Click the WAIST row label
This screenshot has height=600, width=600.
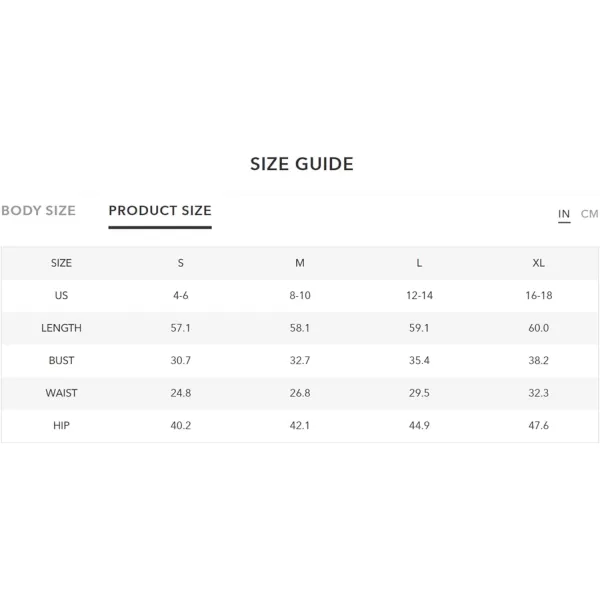61,393
